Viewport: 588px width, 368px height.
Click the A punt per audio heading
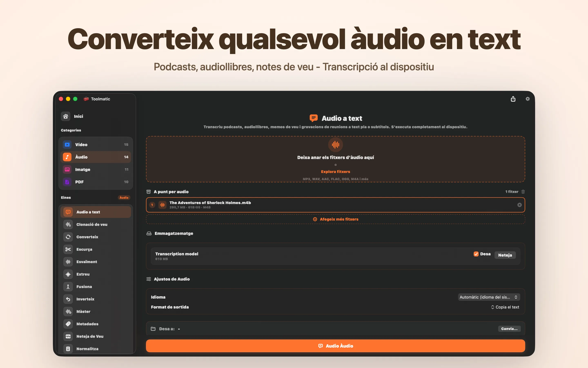click(x=171, y=192)
